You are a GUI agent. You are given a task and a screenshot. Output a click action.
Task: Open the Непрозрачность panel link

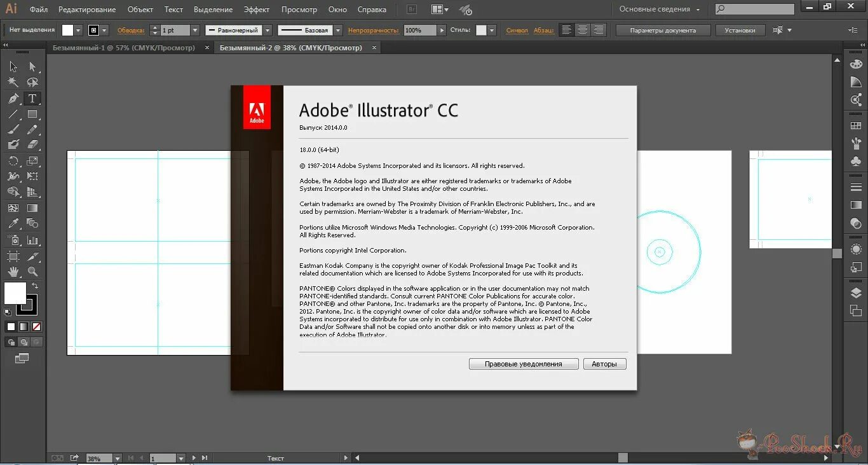pos(374,30)
